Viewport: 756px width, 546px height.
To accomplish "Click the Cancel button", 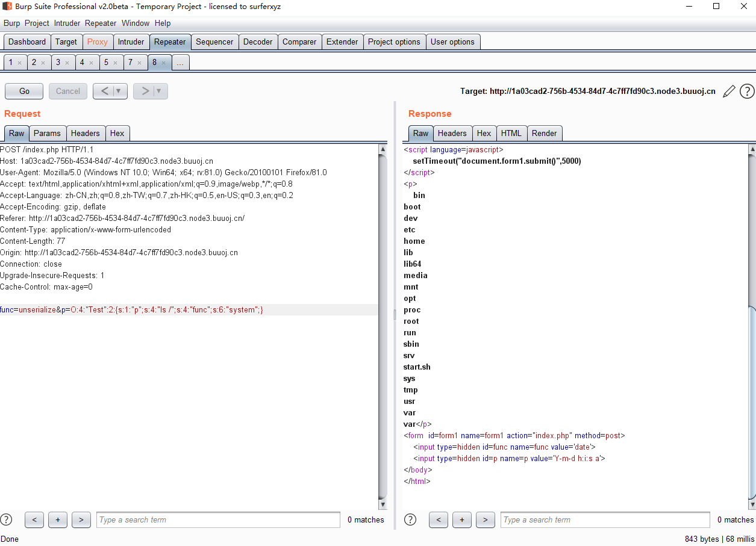I will coord(68,91).
